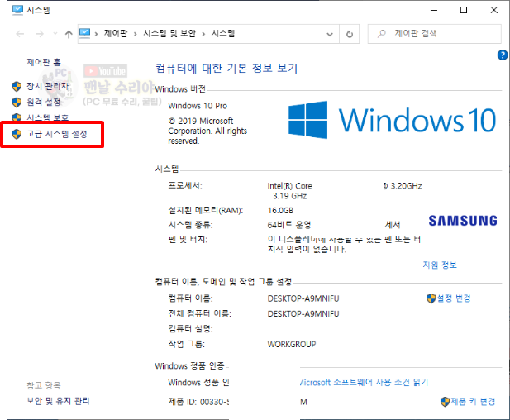Open 원격 설정 link
Viewport: 510px width, 420px height.
pyautogui.click(x=44, y=103)
